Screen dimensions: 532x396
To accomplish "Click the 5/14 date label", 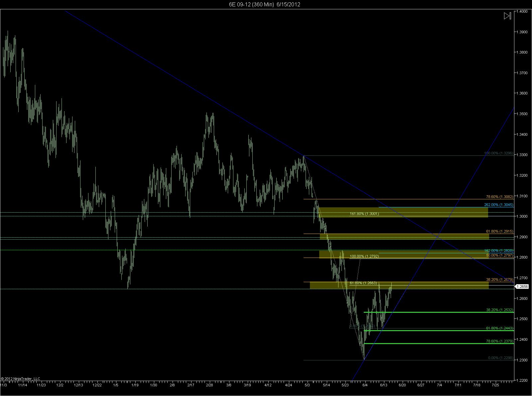I will pyautogui.click(x=326, y=385).
